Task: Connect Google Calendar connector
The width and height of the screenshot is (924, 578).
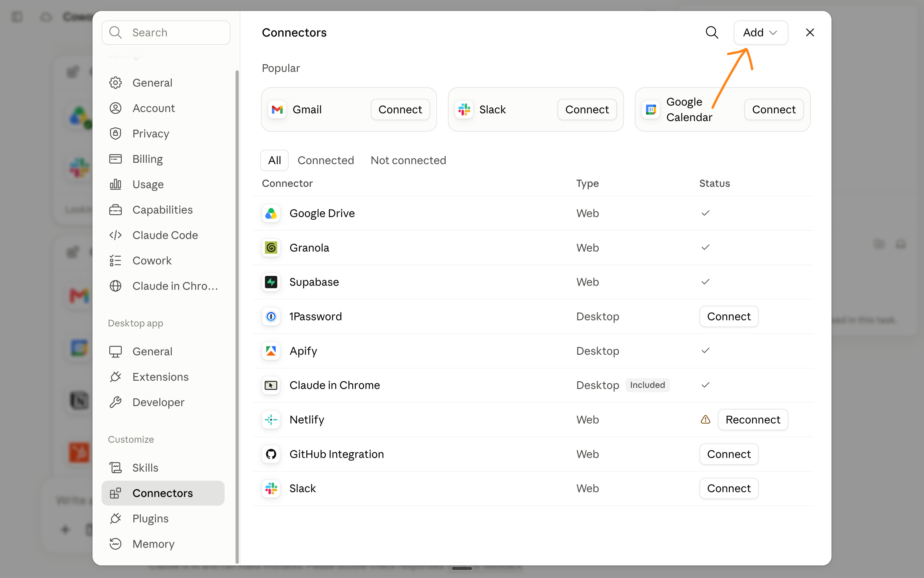Action: tap(774, 110)
